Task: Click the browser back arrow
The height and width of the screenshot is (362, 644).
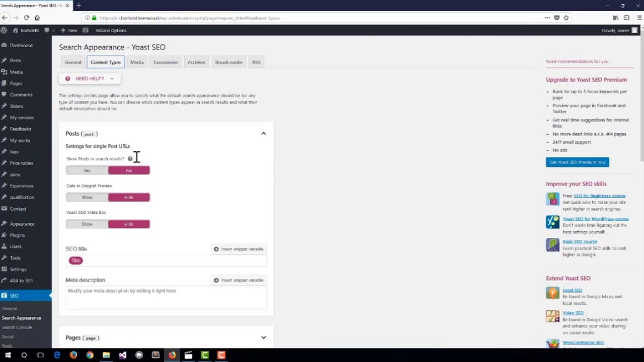Action: click(x=5, y=18)
